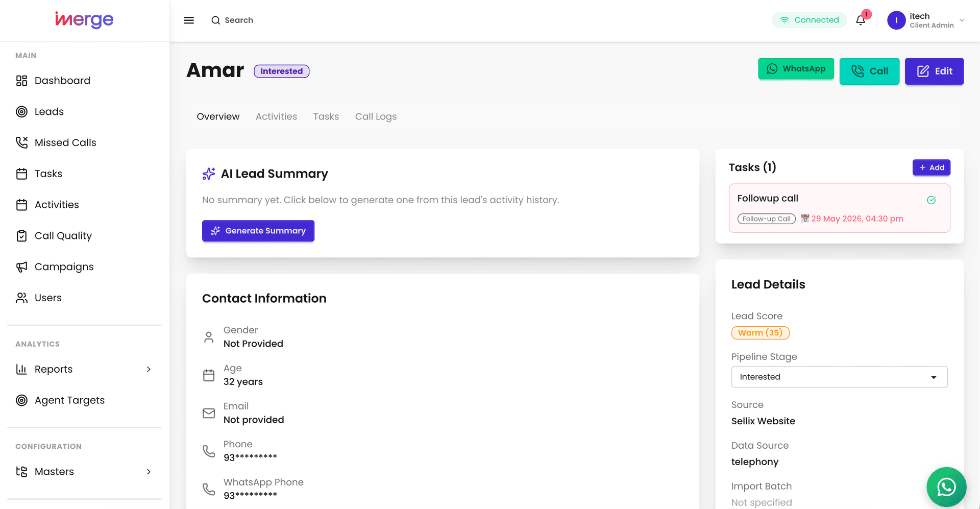
Task: Click the Sellix Website source value
Action: pos(763,421)
